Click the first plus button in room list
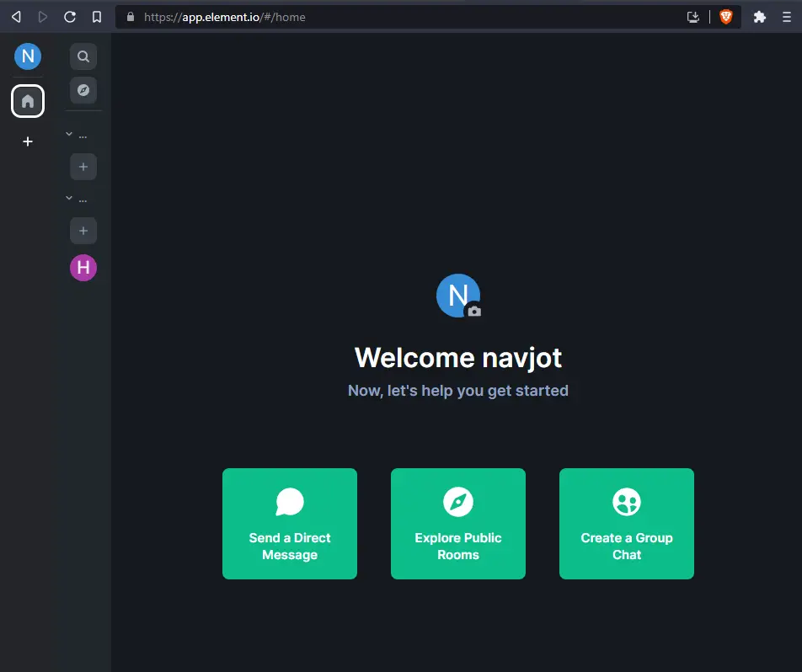Screen dimensions: 802x672 tap(83, 167)
